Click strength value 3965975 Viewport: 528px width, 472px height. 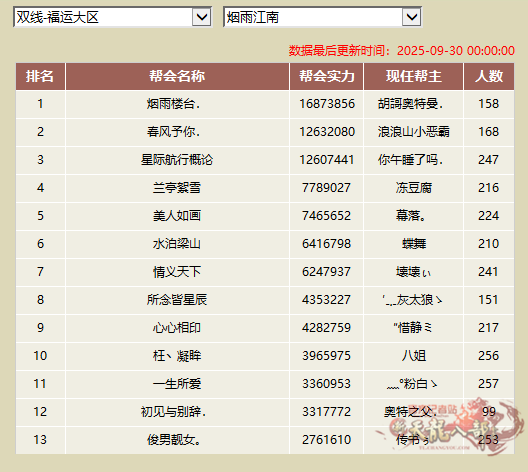point(326,355)
